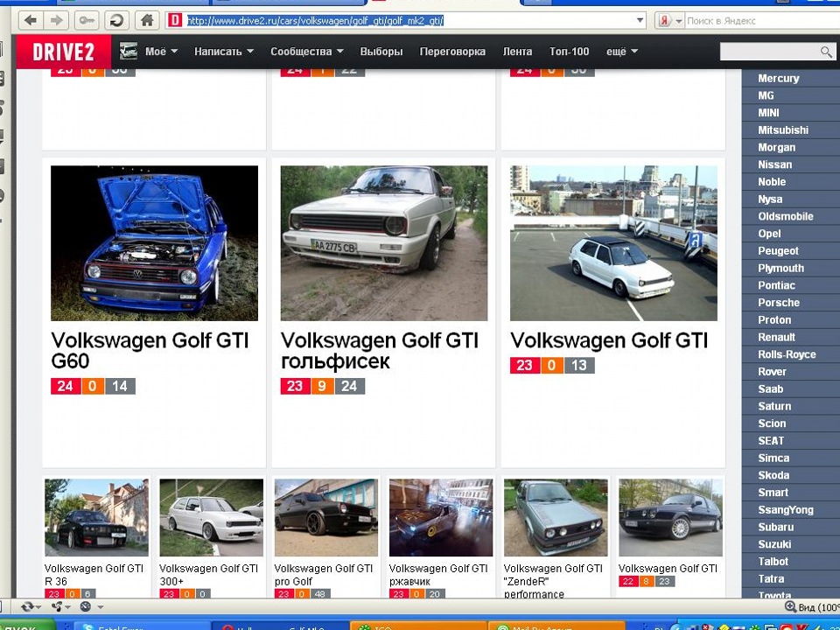Open the Переговорка section
The image size is (840, 630).
pos(452,52)
